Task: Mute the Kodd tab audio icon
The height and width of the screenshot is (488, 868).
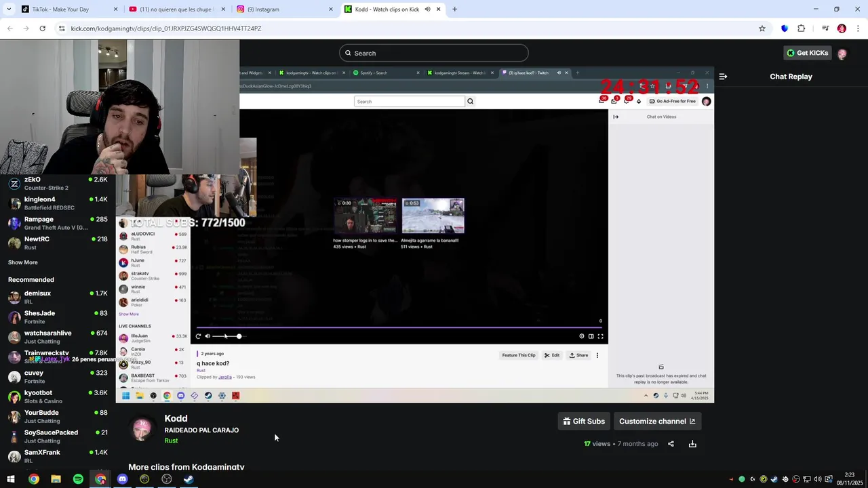Action: 427,9
